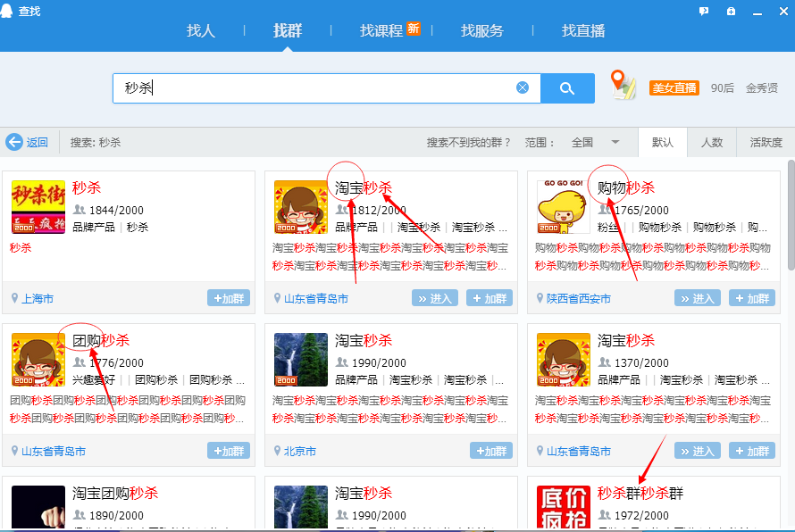Viewport: 795px width, 532px height.
Task: Open the 秒杀 group title above 1844/2000
Action: pyautogui.click(x=87, y=188)
